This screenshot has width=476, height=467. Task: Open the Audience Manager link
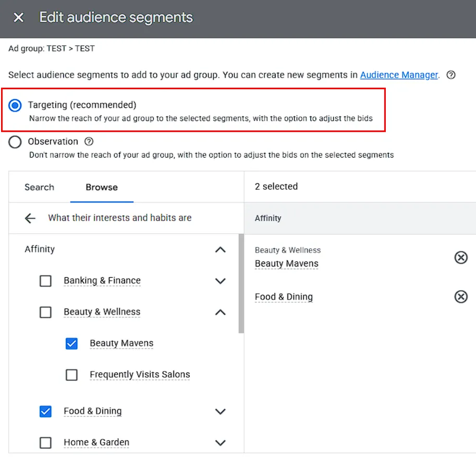tap(399, 75)
